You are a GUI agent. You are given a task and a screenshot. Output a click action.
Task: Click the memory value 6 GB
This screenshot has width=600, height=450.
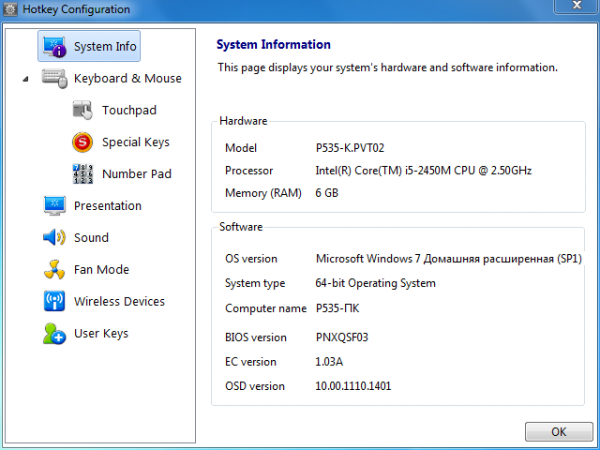(x=327, y=193)
